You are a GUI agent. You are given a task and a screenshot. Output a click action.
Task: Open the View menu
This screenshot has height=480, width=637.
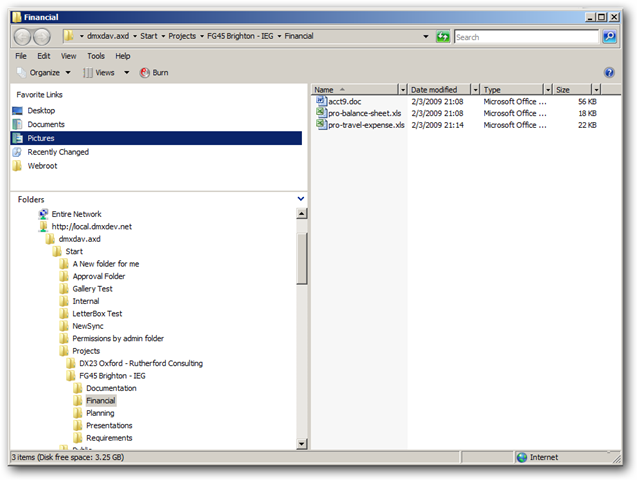click(68, 56)
